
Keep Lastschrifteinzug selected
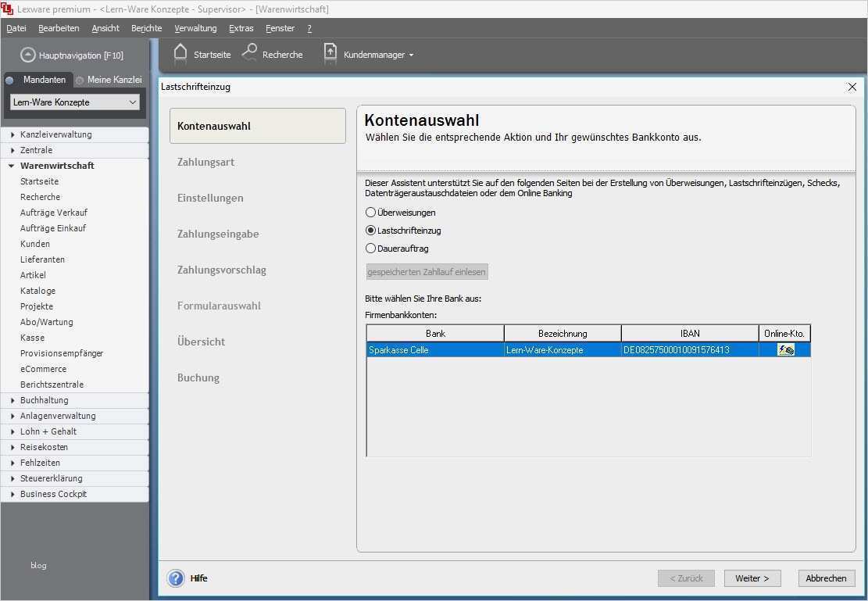370,231
